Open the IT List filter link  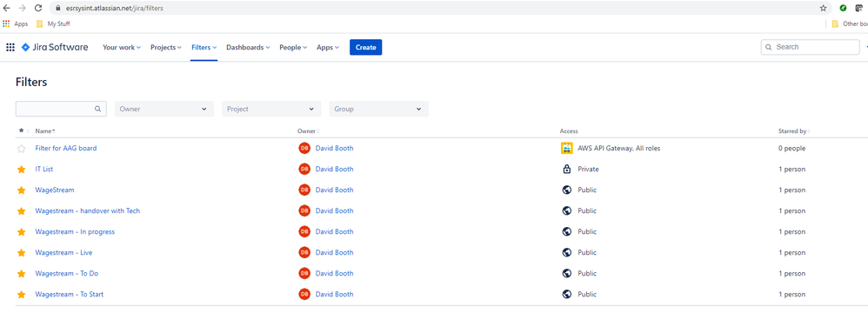click(x=44, y=169)
